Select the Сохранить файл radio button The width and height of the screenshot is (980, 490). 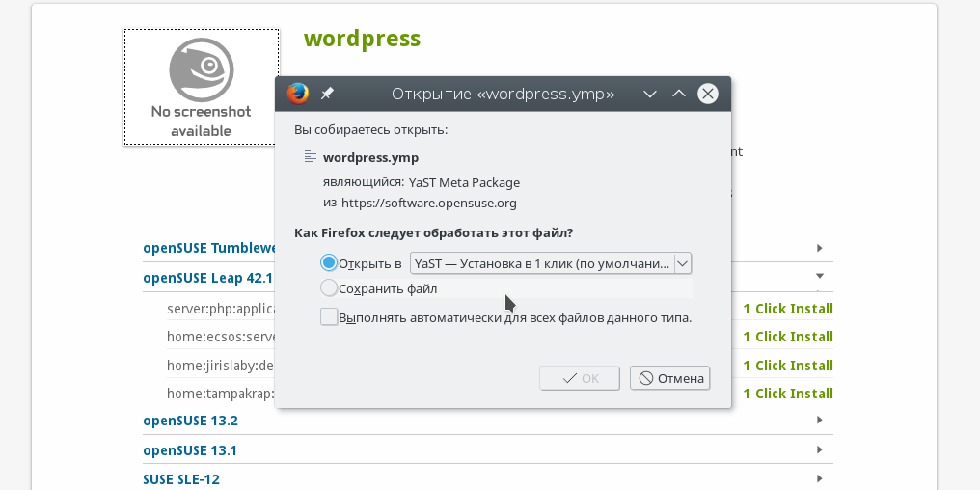pyautogui.click(x=329, y=288)
